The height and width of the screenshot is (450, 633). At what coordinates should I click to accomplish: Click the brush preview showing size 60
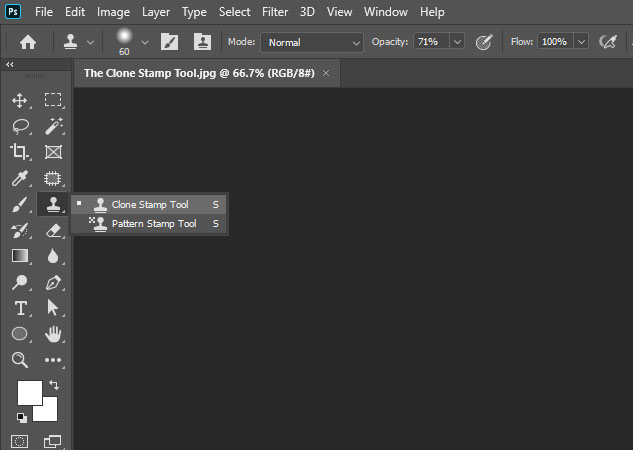(124, 42)
